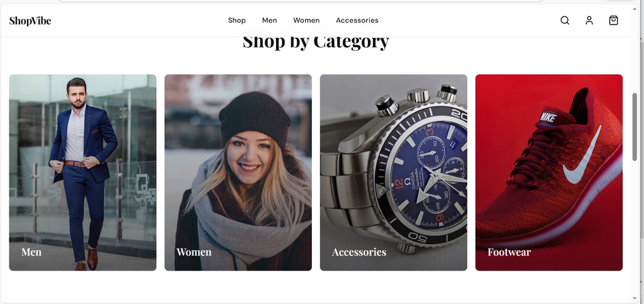644x304 pixels.
Task: Open the Footwear red shoe card
Action: [549, 172]
